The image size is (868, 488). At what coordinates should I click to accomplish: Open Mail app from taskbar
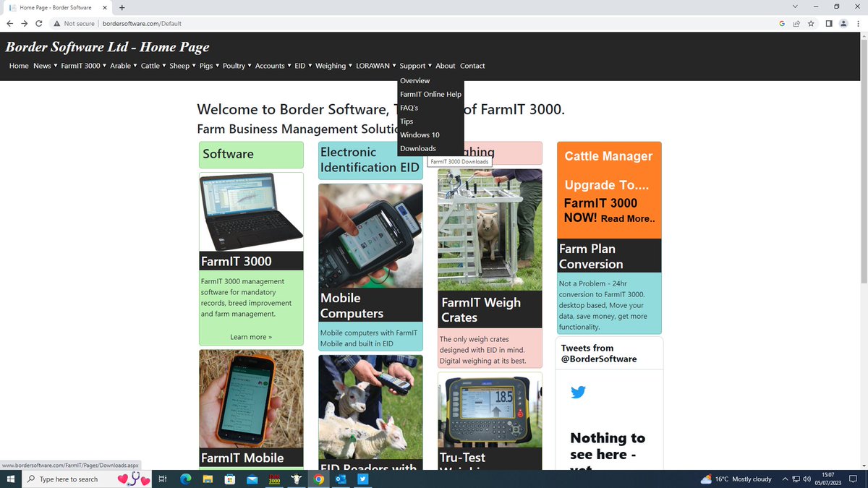tap(252, 479)
